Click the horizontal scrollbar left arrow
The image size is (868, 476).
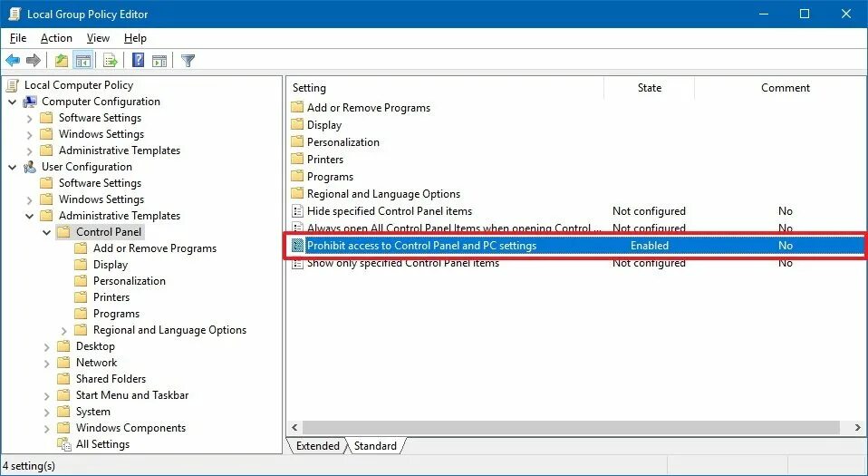coord(294,428)
